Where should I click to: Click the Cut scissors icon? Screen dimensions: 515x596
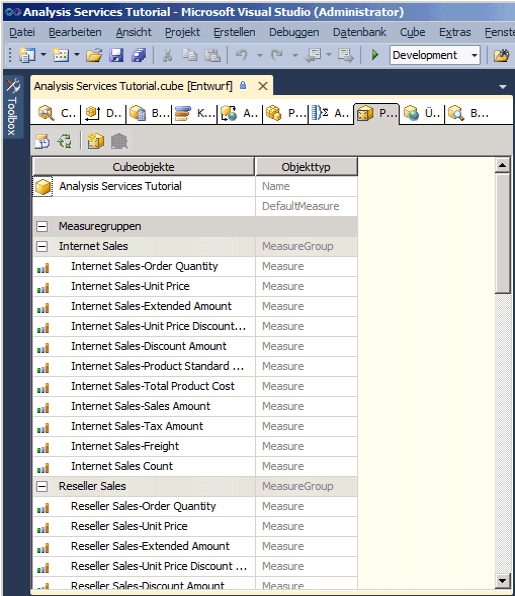pyautogui.click(x=167, y=55)
